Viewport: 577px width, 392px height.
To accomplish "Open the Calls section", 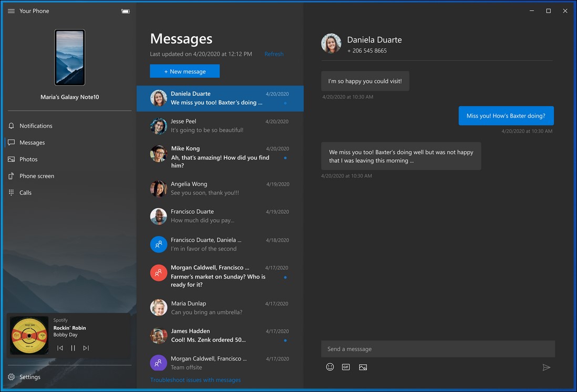I will [69, 192].
